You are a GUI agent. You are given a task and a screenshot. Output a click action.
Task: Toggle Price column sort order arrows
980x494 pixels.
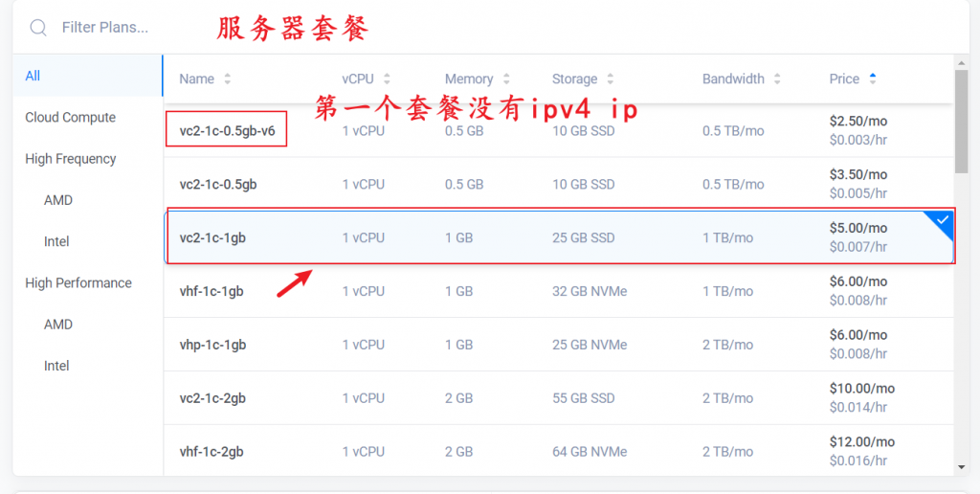point(872,79)
